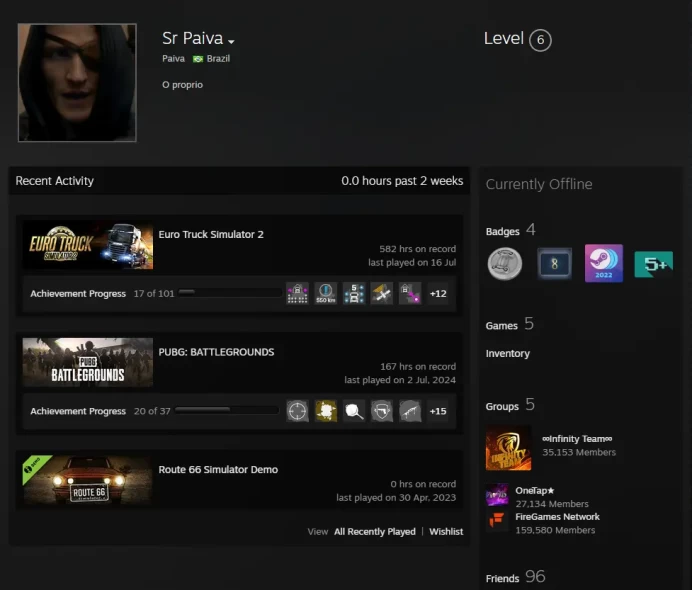Open the Friends 96 link
This screenshot has height=590, width=692.
click(515, 577)
